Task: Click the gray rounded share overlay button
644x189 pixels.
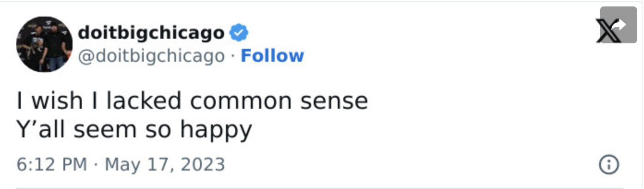Action: point(618,25)
